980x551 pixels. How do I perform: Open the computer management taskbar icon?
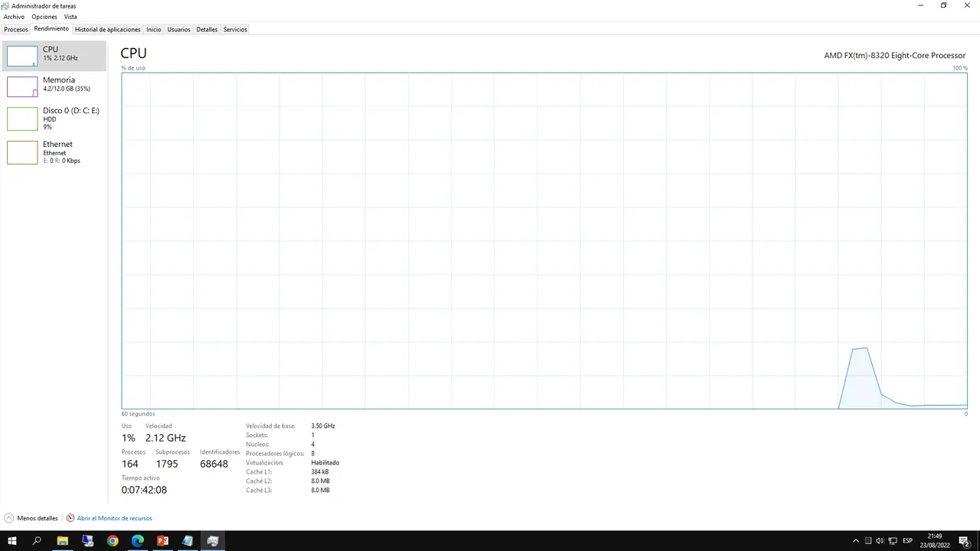(88, 541)
